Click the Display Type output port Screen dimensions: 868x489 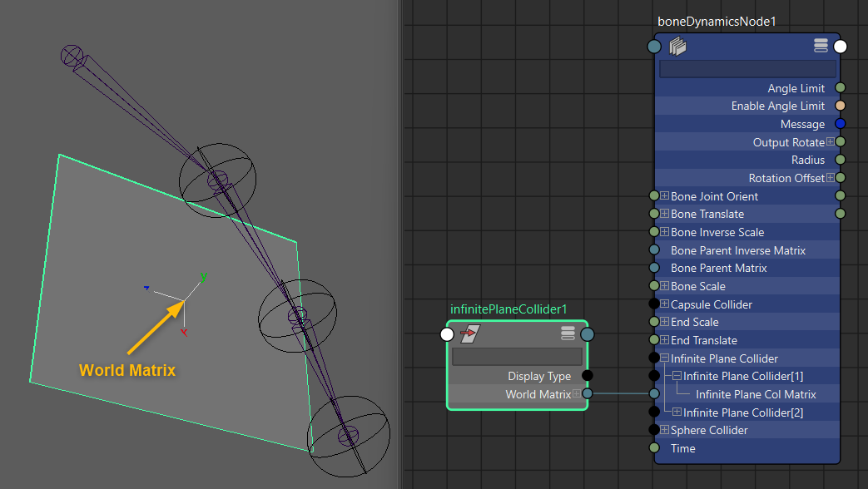587,376
